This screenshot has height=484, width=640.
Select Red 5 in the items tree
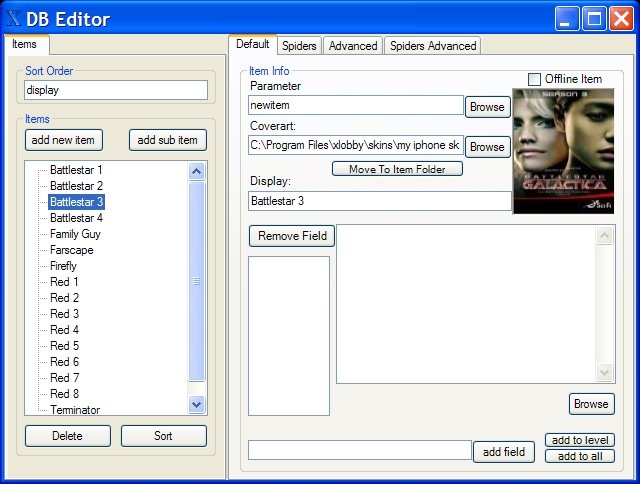[64, 346]
